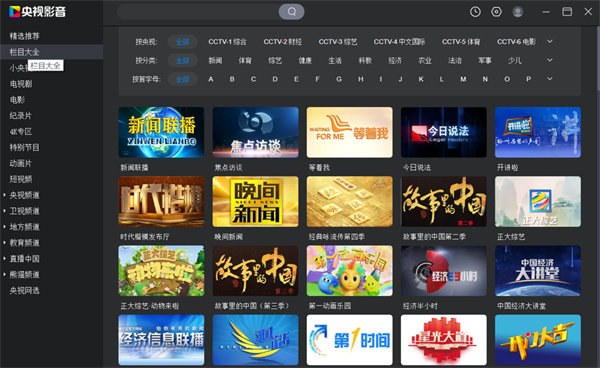Open the 中国经济大讲堂 thumbnail
The image size is (600, 368).
tap(538, 271)
